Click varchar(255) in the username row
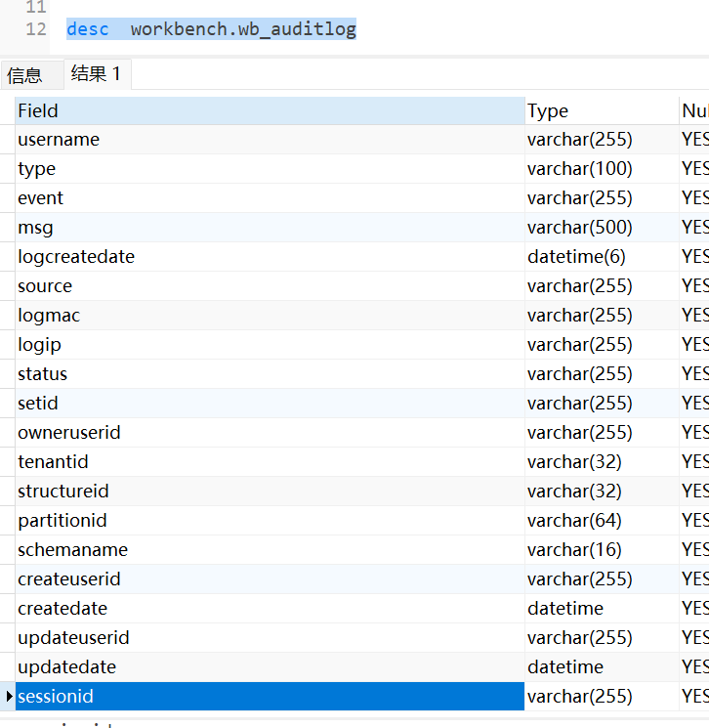The image size is (709, 728). coord(579,140)
